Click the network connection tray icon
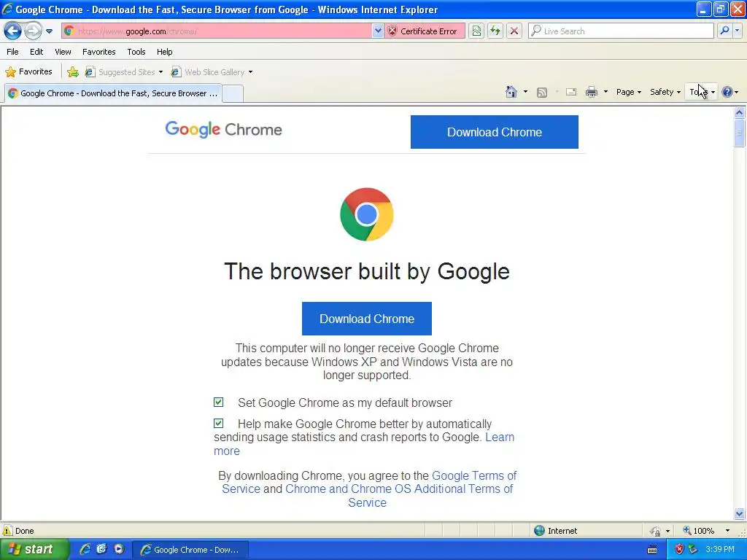 (693, 549)
